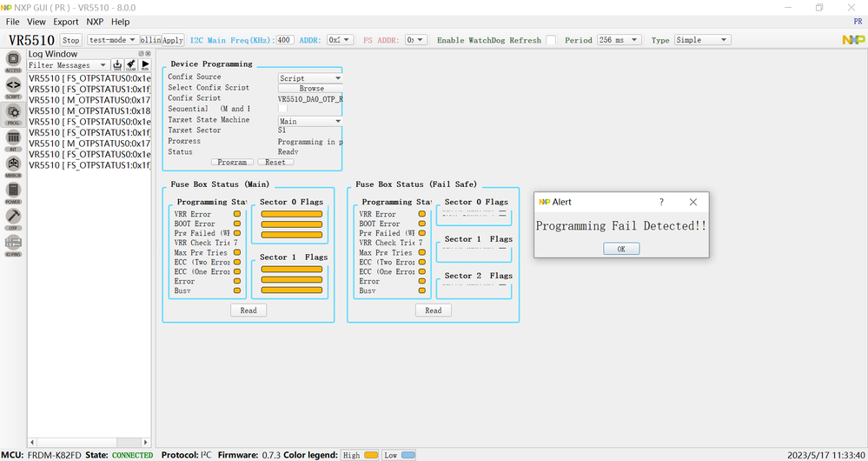The width and height of the screenshot is (868, 461).
Task: Open the SCRIPT editor sidebar icon
Action: [x=13, y=88]
